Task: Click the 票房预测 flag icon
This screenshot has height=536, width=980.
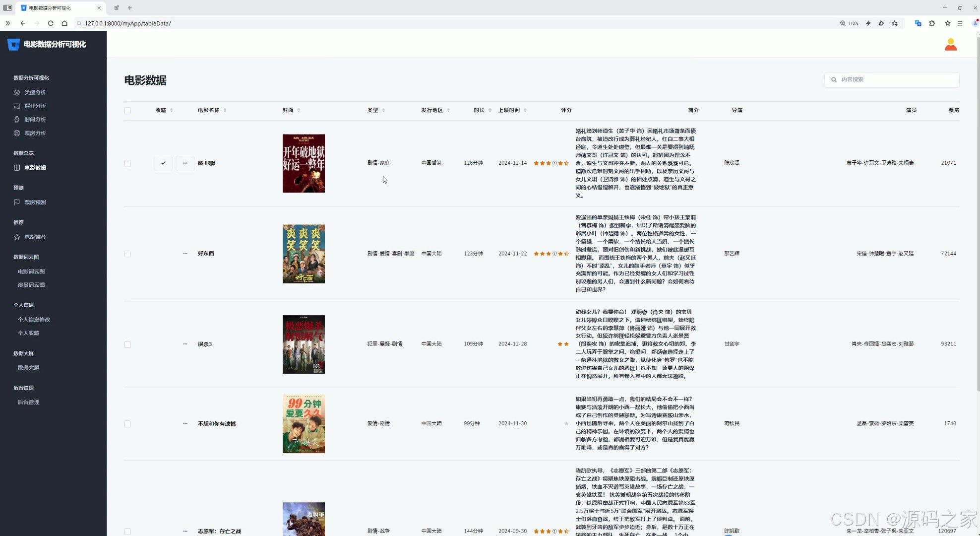Action: 17,202
